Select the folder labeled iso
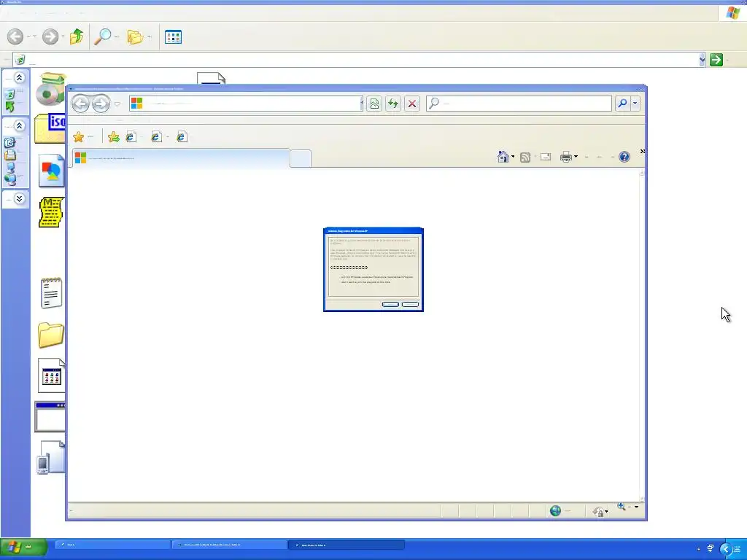 point(50,128)
